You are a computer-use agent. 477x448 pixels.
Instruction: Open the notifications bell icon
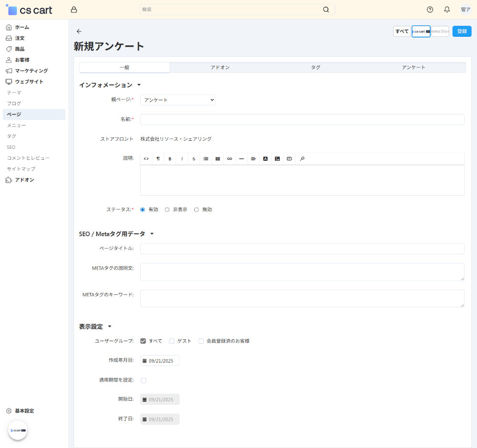tap(447, 10)
